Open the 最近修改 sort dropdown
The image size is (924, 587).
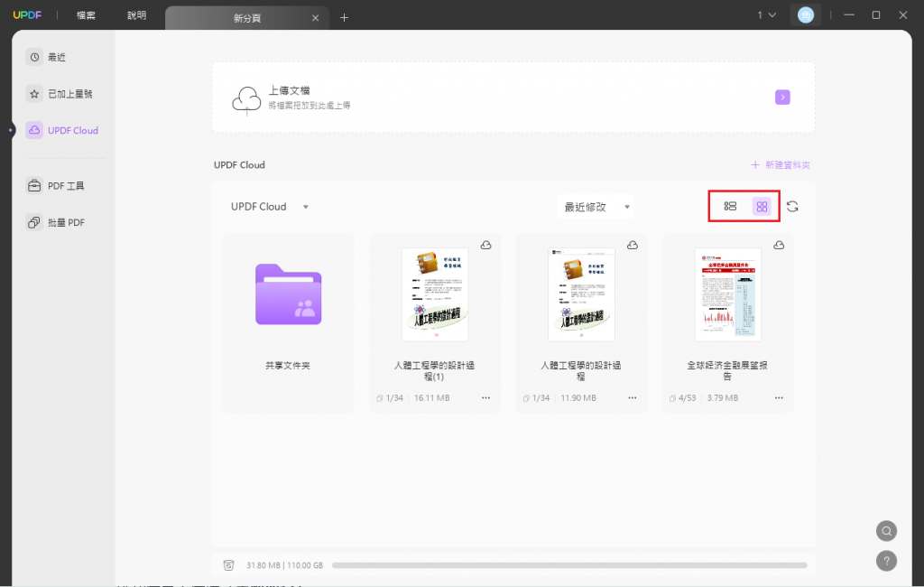pos(596,207)
